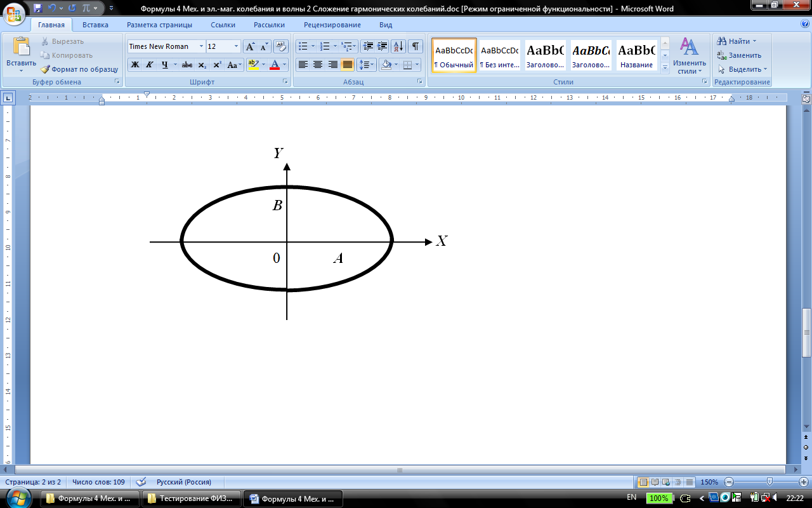The height and width of the screenshot is (508, 812).
Task: Select the Заголовок 1 heading style
Action: click(544, 55)
